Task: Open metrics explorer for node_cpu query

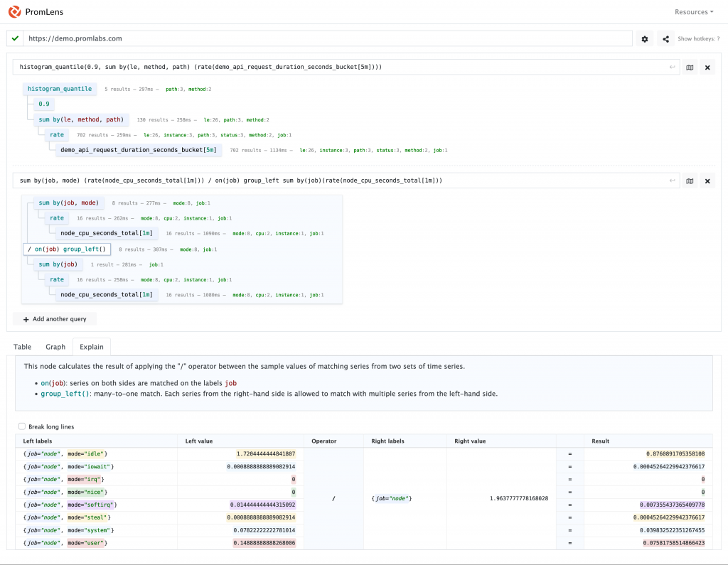Action: point(690,181)
